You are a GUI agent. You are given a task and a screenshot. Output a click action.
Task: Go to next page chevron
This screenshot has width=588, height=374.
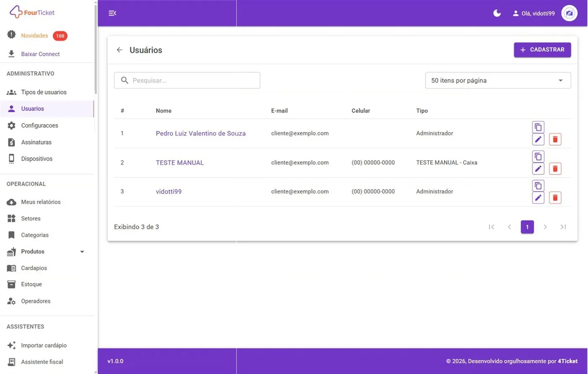tap(545, 227)
